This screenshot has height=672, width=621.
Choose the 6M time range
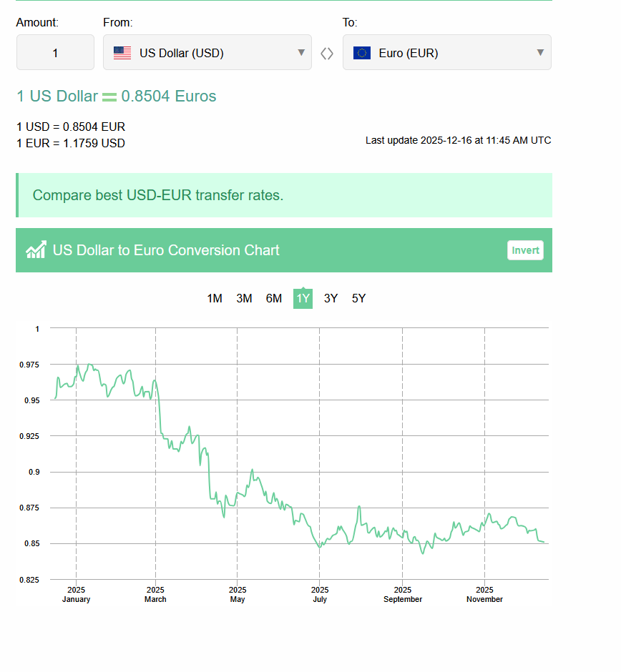[x=273, y=298]
